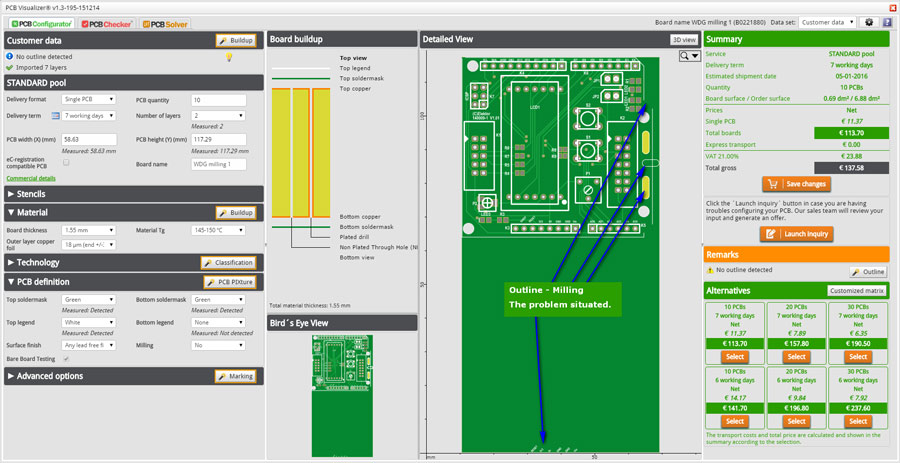The height and width of the screenshot is (463, 900).
Task: Switch to the PCB Solver tab
Action: [x=165, y=24]
